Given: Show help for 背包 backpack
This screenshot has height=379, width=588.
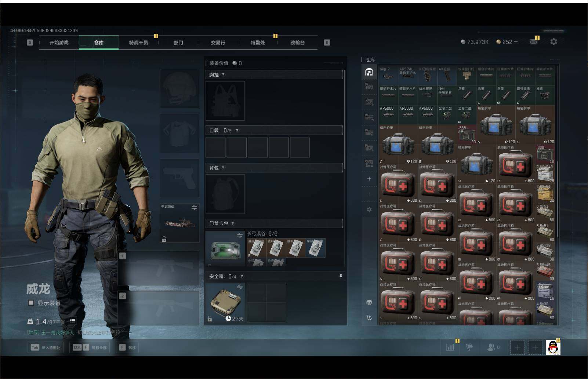Looking at the screenshot, I should [223, 168].
